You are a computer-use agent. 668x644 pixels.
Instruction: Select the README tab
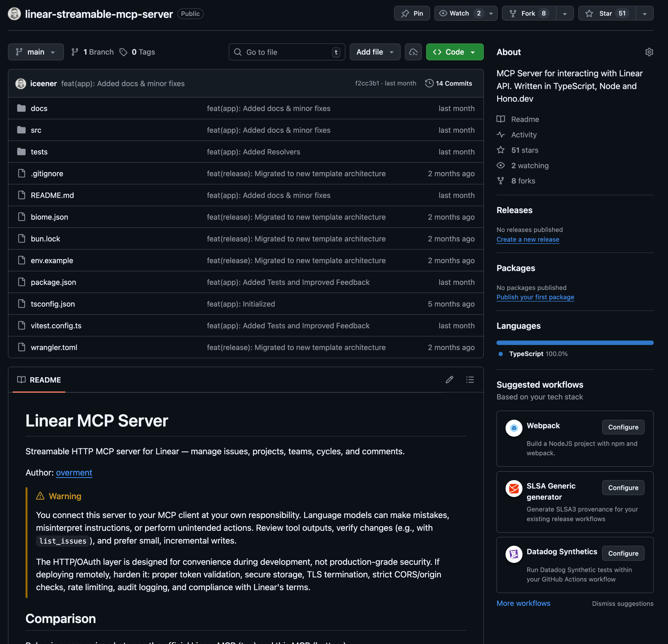click(x=39, y=380)
